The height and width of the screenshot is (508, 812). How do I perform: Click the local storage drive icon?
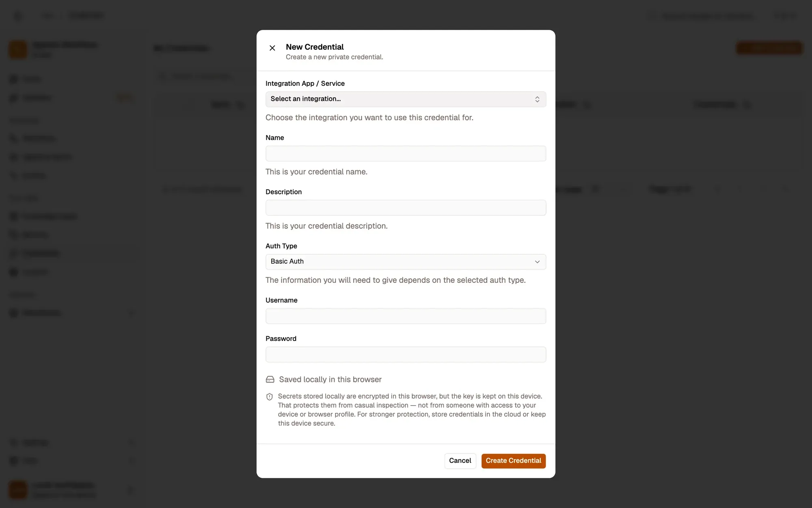(x=270, y=380)
